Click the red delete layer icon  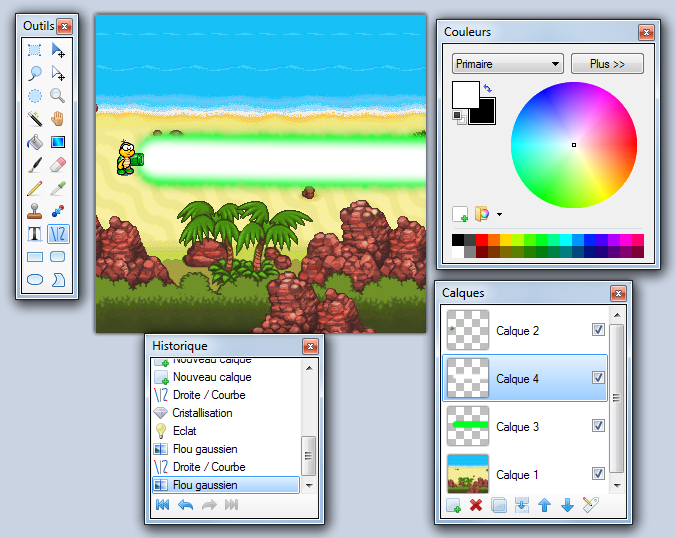point(476,506)
